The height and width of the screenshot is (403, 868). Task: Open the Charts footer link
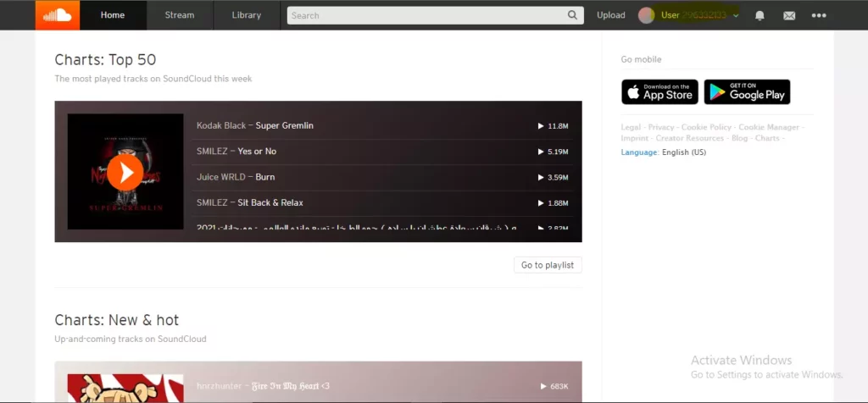point(767,138)
